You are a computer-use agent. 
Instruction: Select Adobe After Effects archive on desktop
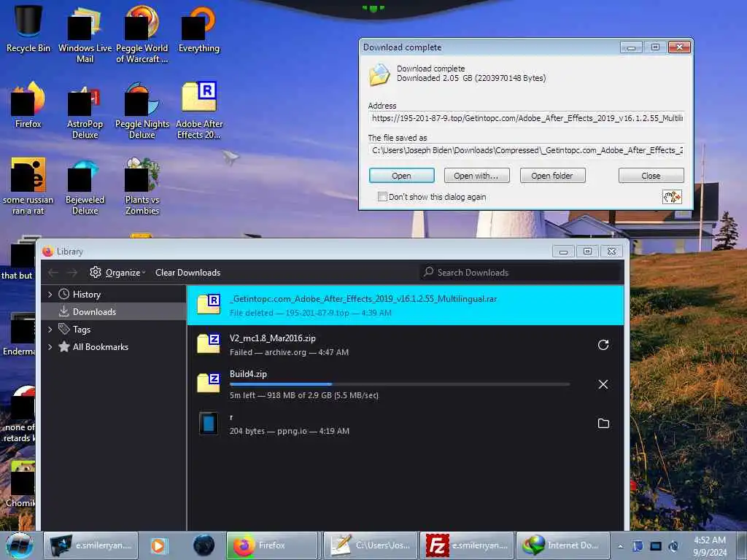[x=199, y=111]
